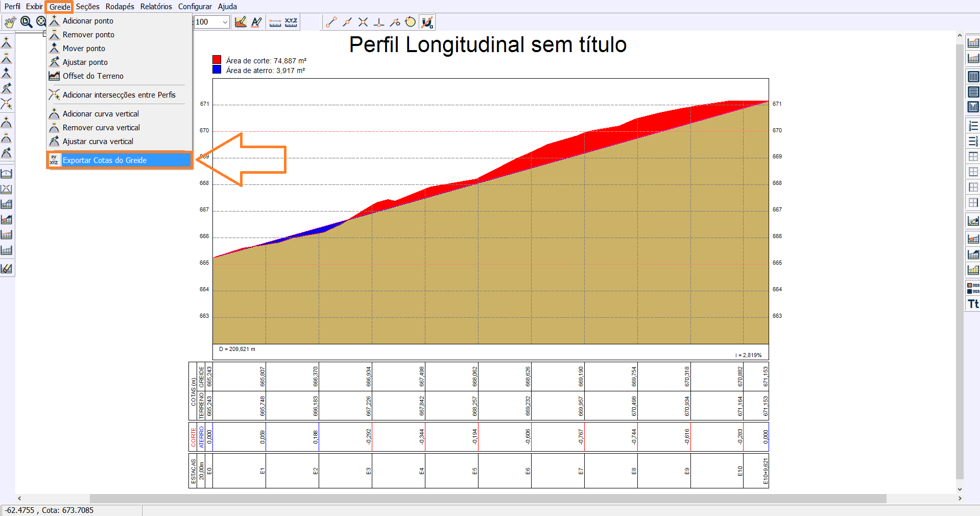Select the pan hand tool
This screenshot has height=516, width=980.
click(10, 22)
